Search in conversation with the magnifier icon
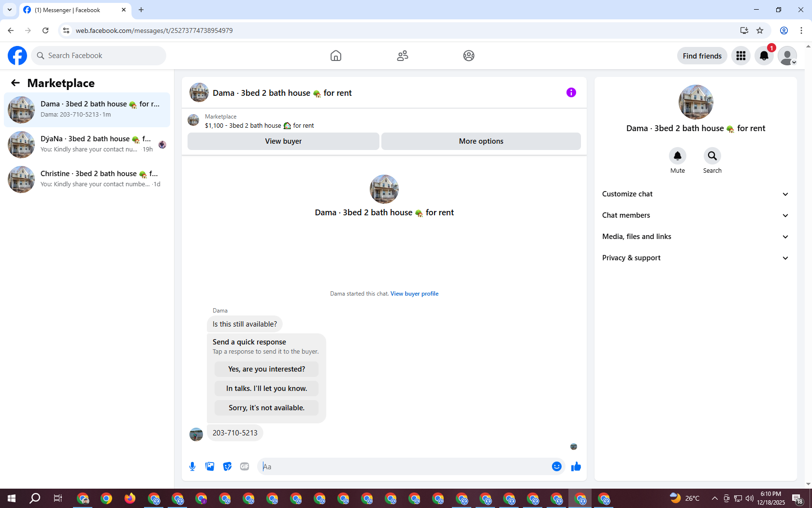The width and height of the screenshot is (812, 508). tap(712, 156)
